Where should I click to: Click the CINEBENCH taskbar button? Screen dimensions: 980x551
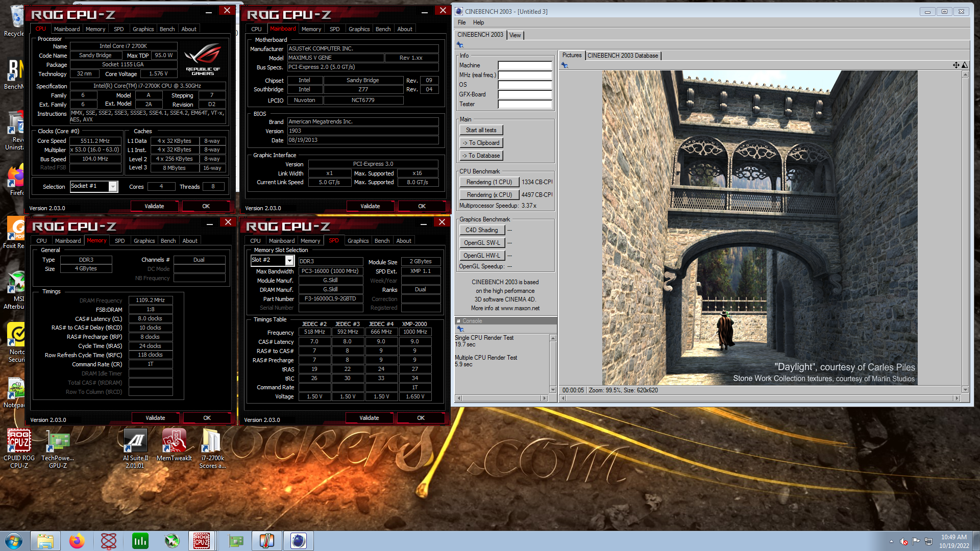tap(299, 541)
